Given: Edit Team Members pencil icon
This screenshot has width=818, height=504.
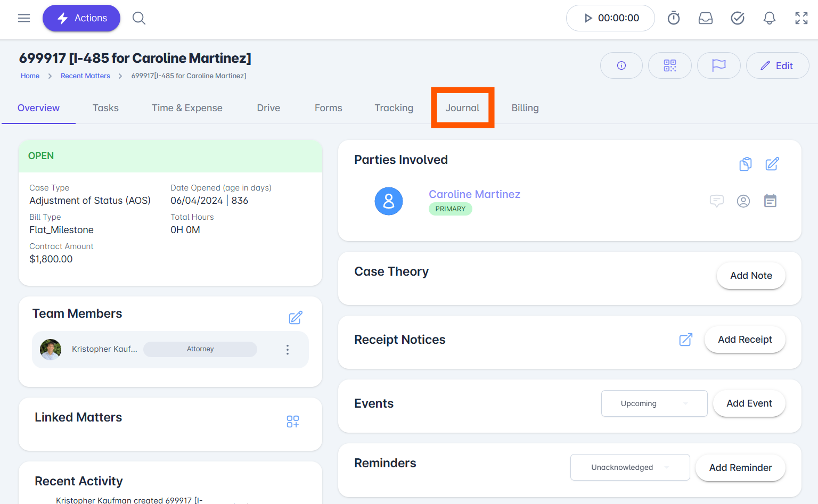Looking at the screenshot, I should [x=296, y=318].
